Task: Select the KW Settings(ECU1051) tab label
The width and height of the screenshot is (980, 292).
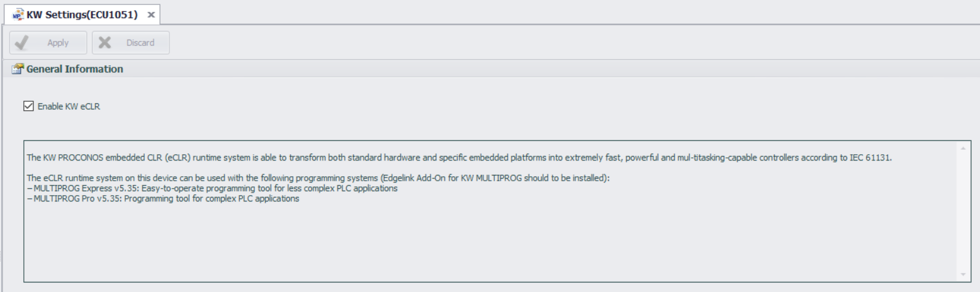Action: tap(82, 14)
